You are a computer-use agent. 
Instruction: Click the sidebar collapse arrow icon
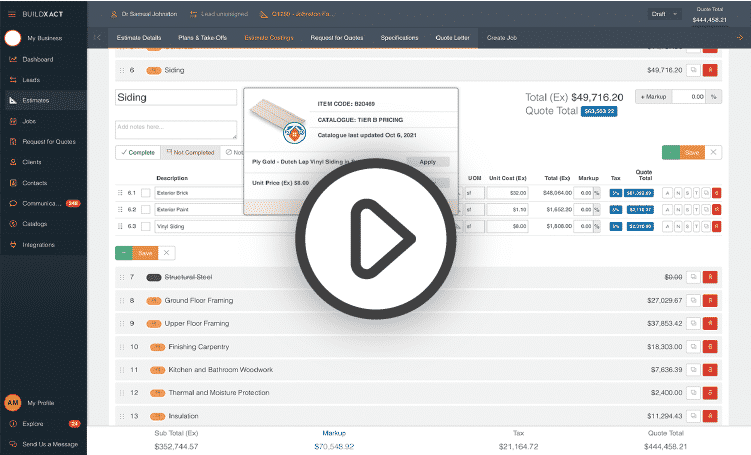click(97, 37)
